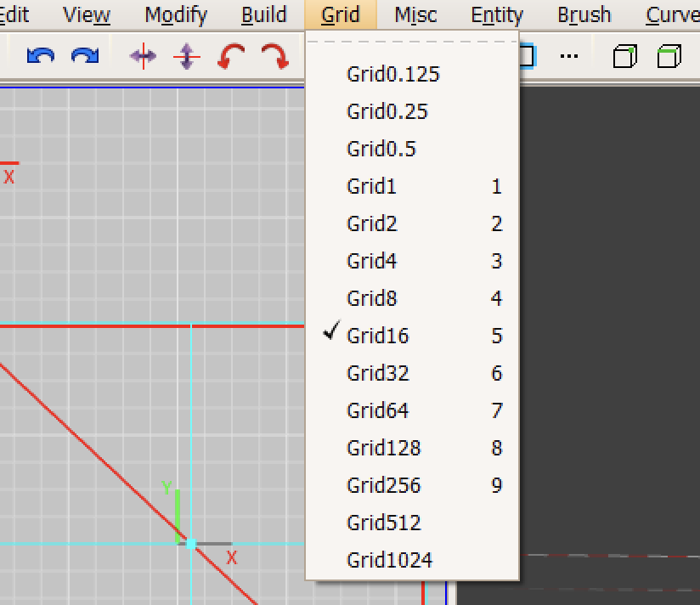Rotate selection with the clockwise red arrow
Screen dimensions: 700x605
[275, 56]
